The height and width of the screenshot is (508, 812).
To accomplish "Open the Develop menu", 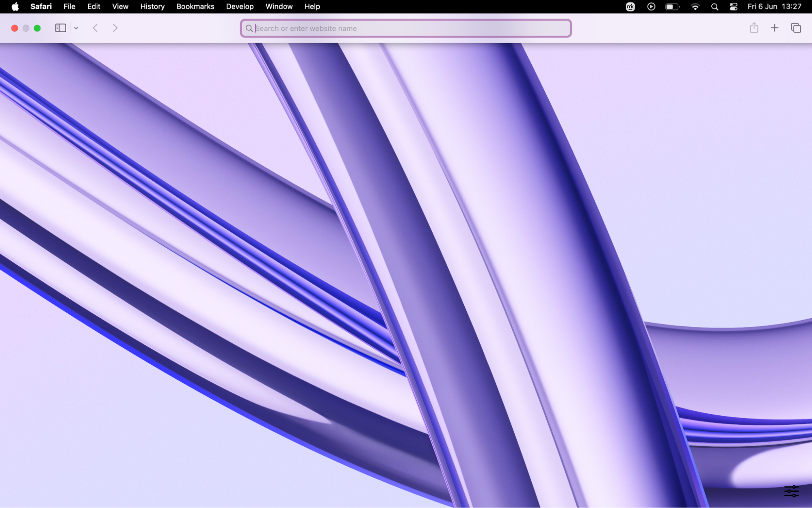I will 240,7.
